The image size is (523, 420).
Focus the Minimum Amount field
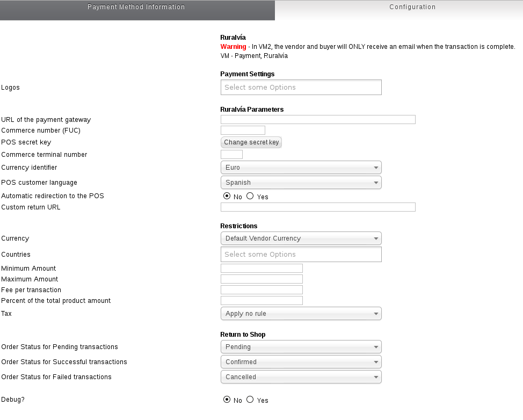(261, 268)
